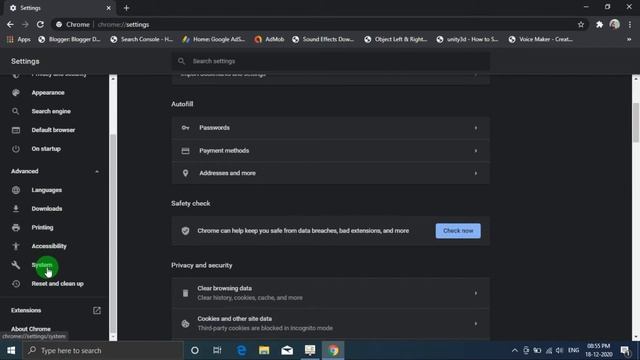640x360 pixels.
Task: Close the Settings tab
Action: [108, 8]
